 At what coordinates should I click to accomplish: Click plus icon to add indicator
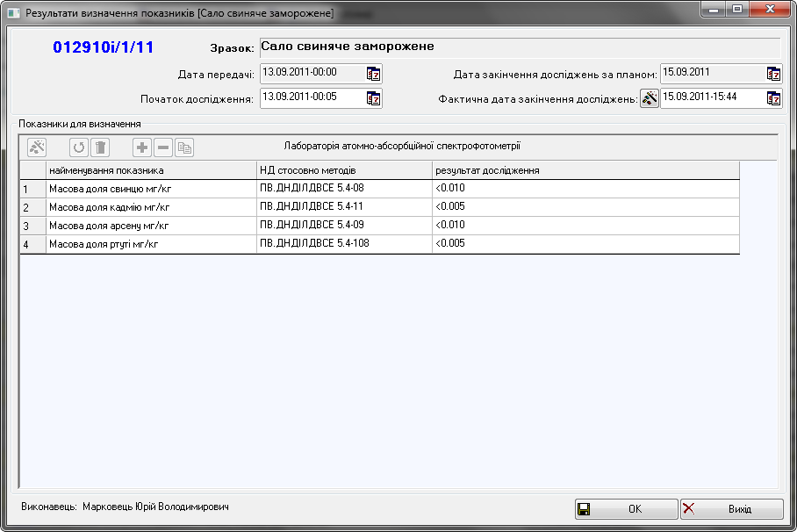tap(142, 147)
